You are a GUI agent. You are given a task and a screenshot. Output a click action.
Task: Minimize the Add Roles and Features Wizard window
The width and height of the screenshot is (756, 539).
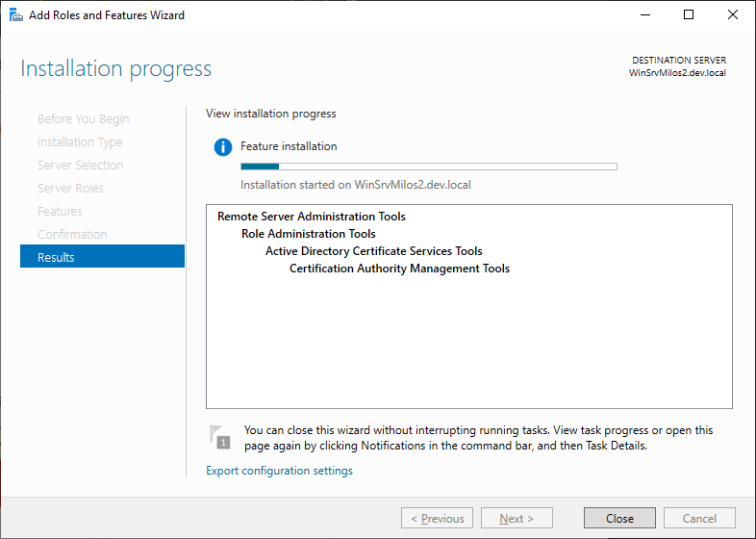pos(643,15)
